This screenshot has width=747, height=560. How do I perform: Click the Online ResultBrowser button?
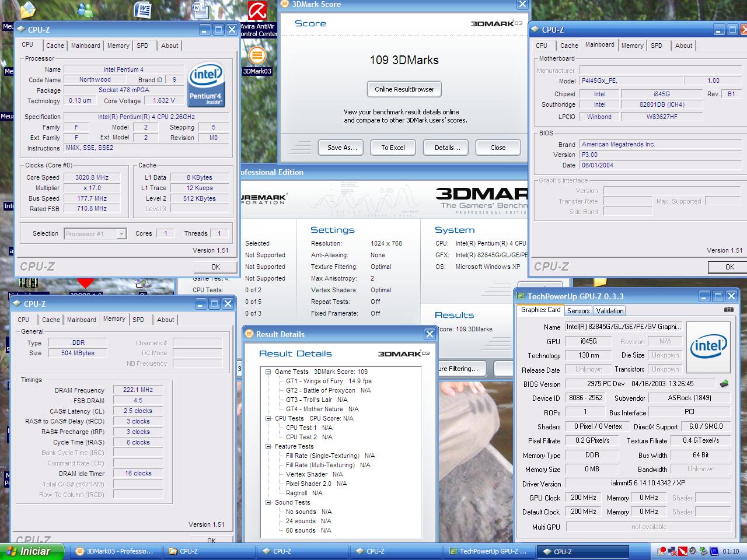[404, 89]
